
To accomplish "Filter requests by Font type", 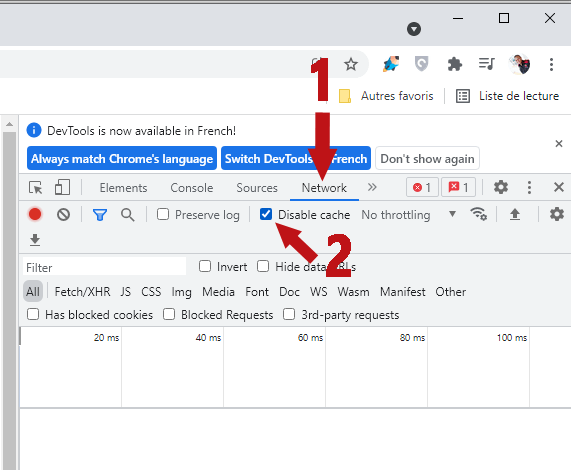I will click(x=257, y=292).
